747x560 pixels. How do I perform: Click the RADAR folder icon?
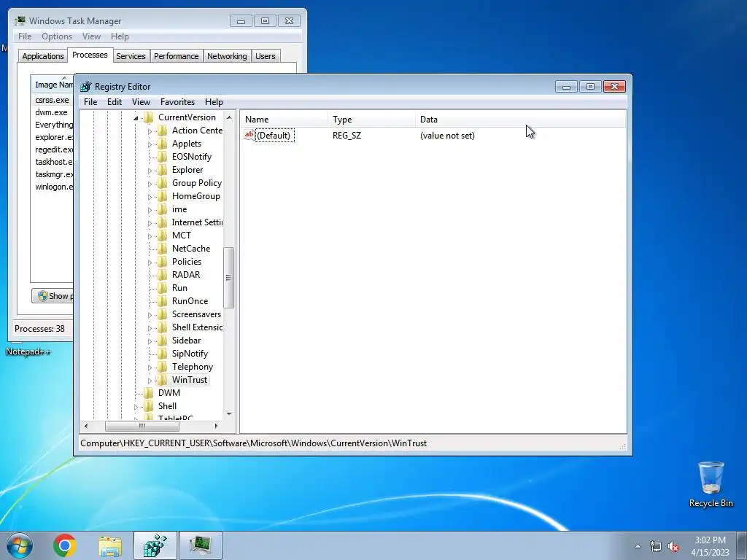[163, 275]
